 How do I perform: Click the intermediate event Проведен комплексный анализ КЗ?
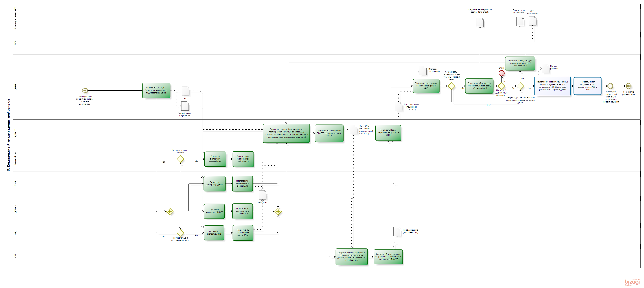[x=610, y=86]
